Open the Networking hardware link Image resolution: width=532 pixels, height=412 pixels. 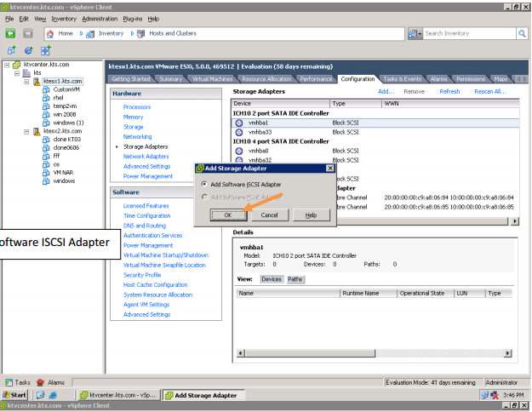[x=137, y=137]
